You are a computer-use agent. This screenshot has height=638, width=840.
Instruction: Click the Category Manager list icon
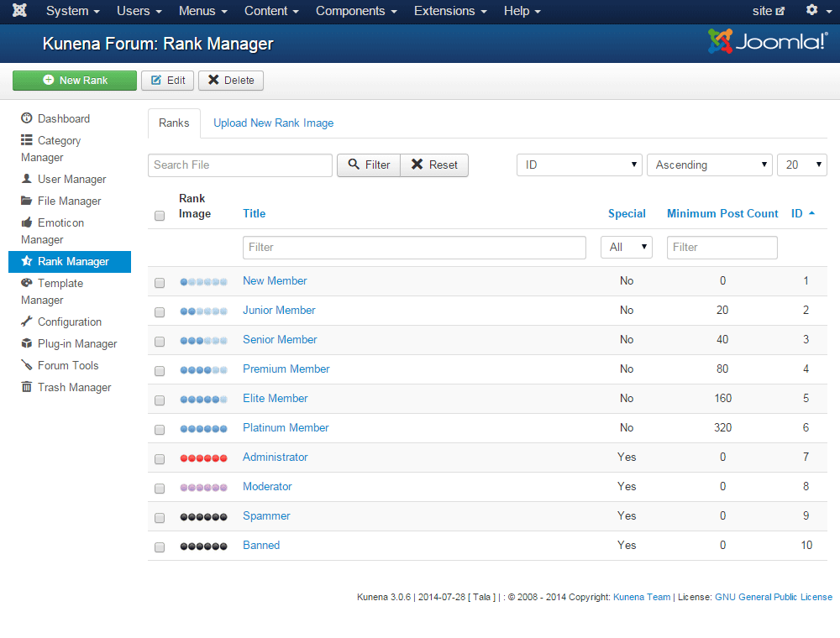tap(26, 140)
